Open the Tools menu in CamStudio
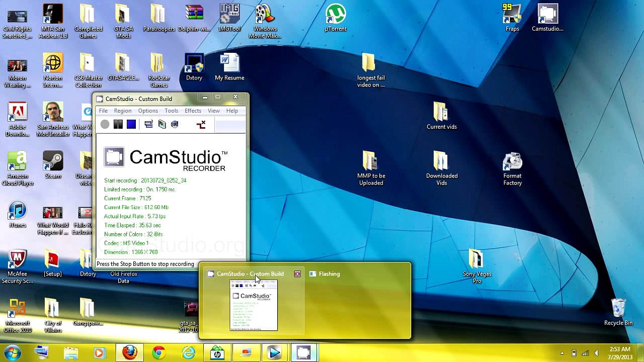This screenshot has width=644, height=362. click(x=171, y=111)
